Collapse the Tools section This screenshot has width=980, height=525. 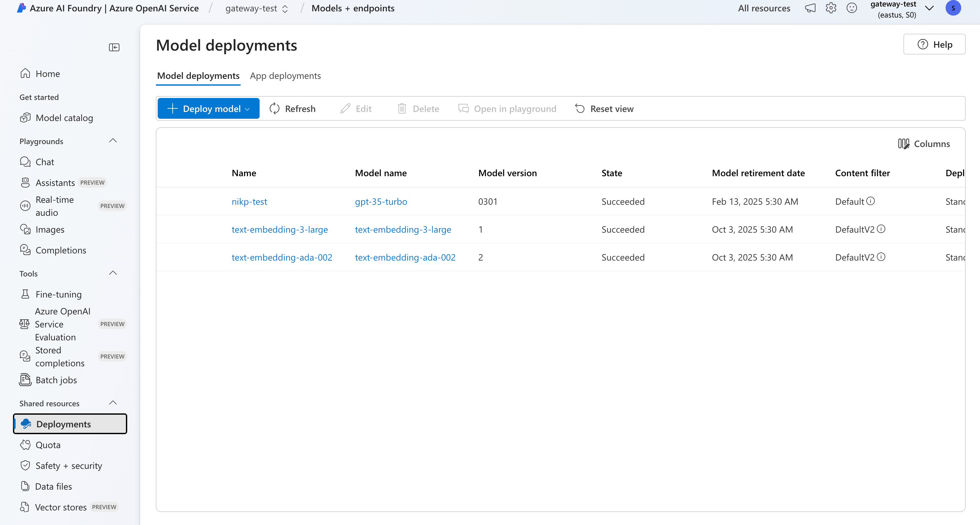click(113, 273)
